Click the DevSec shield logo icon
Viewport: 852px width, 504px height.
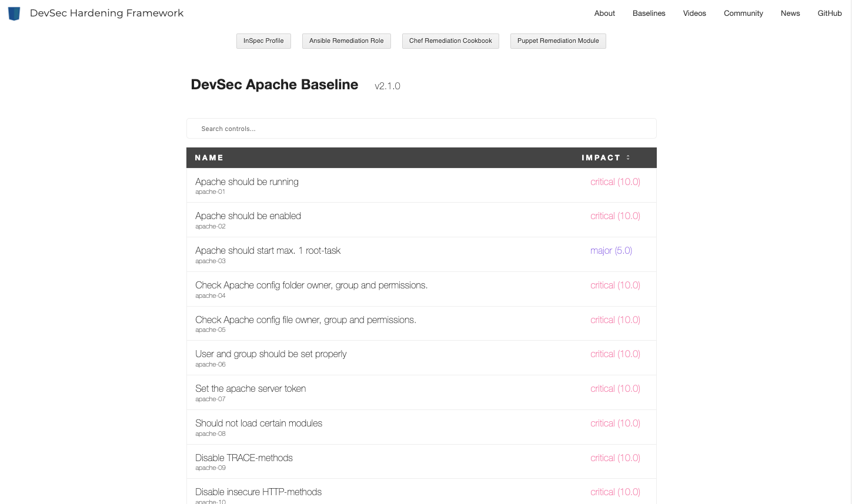click(x=14, y=13)
